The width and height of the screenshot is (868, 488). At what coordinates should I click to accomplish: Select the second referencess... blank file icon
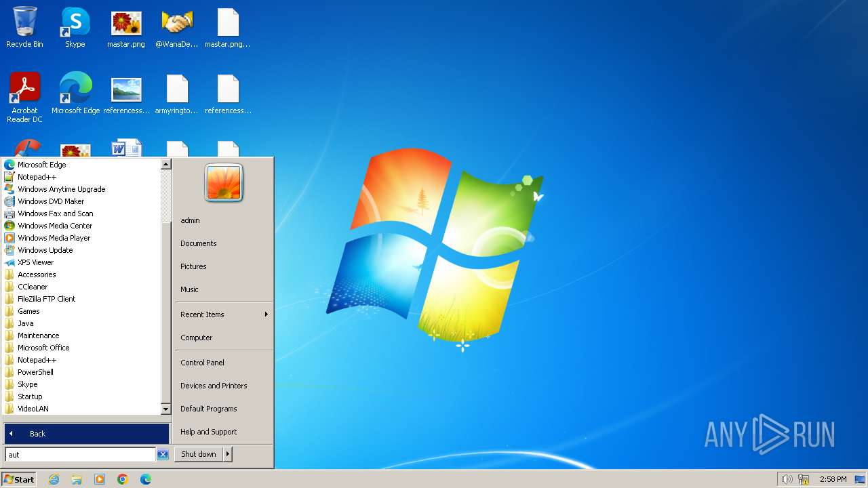coord(228,94)
